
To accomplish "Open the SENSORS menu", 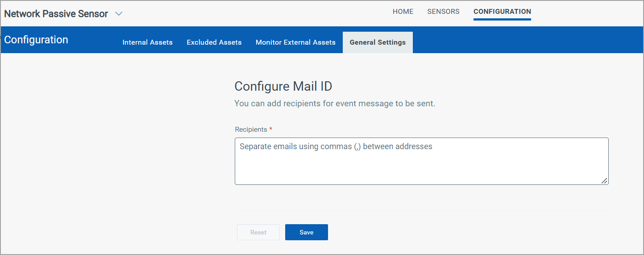I will (x=443, y=12).
